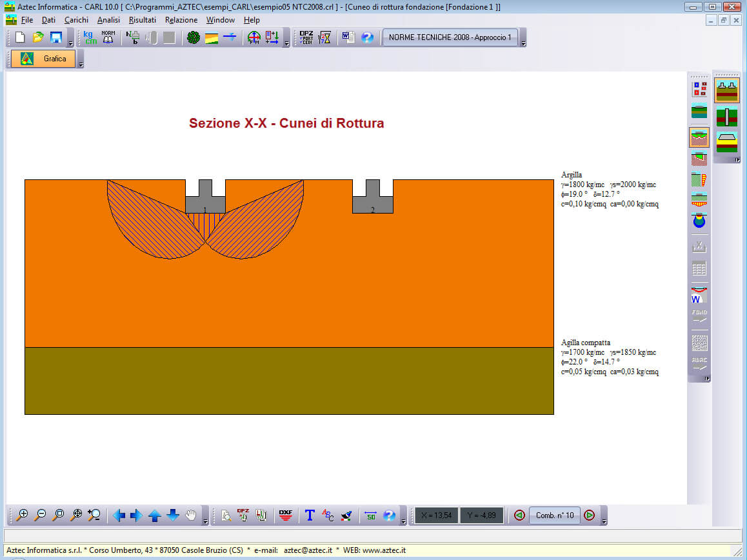The height and width of the screenshot is (560, 747).
Task: Expand the Grafica toolbar options arrow
Action: point(81,64)
